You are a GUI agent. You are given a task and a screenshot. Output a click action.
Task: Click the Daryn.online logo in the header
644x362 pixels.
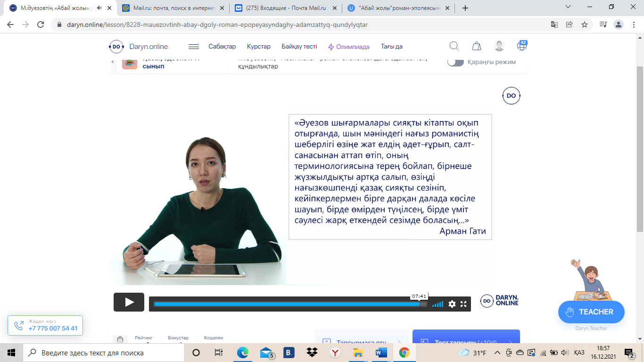(139, 47)
